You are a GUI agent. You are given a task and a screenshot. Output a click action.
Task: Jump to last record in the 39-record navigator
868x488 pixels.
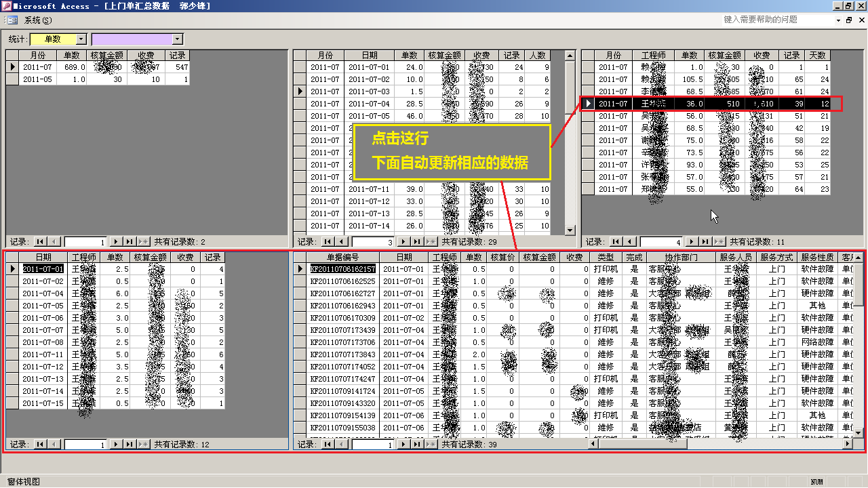[x=415, y=445]
